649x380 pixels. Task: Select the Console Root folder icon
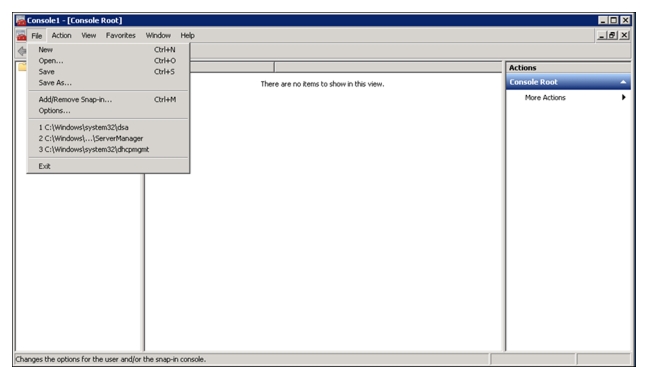point(22,67)
